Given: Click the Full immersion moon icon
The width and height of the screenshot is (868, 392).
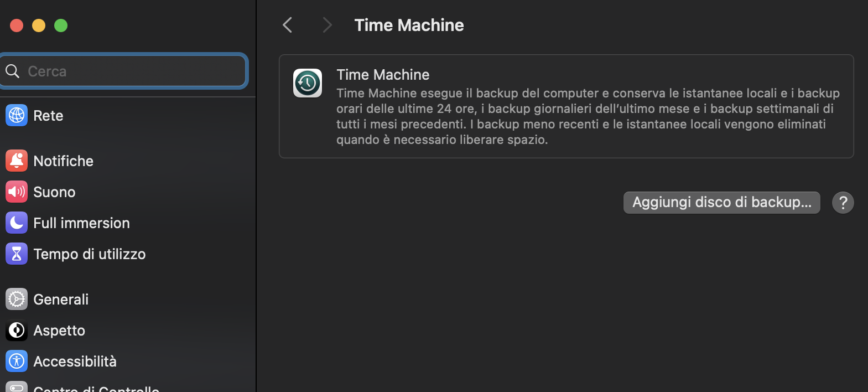Looking at the screenshot, I should pos(16,223).
